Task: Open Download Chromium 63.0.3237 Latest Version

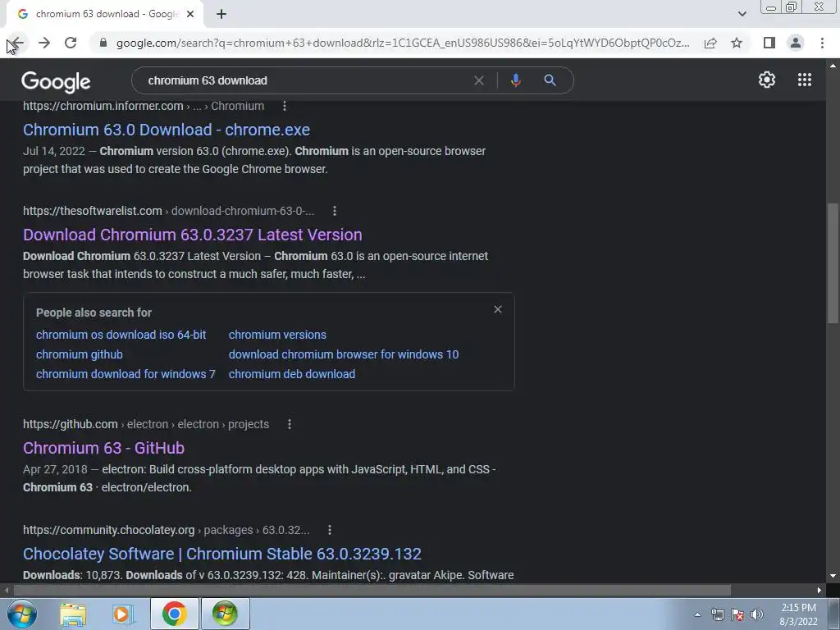Action: (192, 235)
